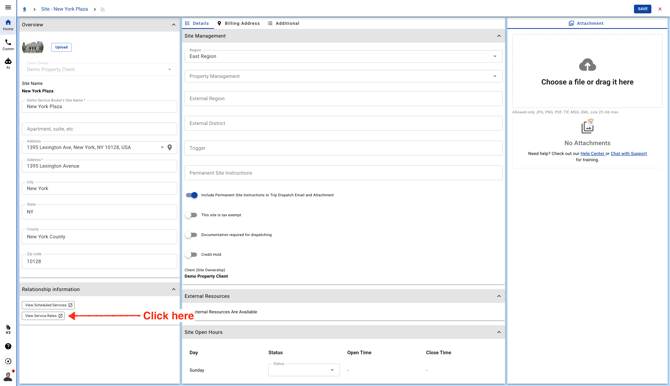Open the user profile avatar
Screen dimensions: 670x386
click(x=8, y=376)
